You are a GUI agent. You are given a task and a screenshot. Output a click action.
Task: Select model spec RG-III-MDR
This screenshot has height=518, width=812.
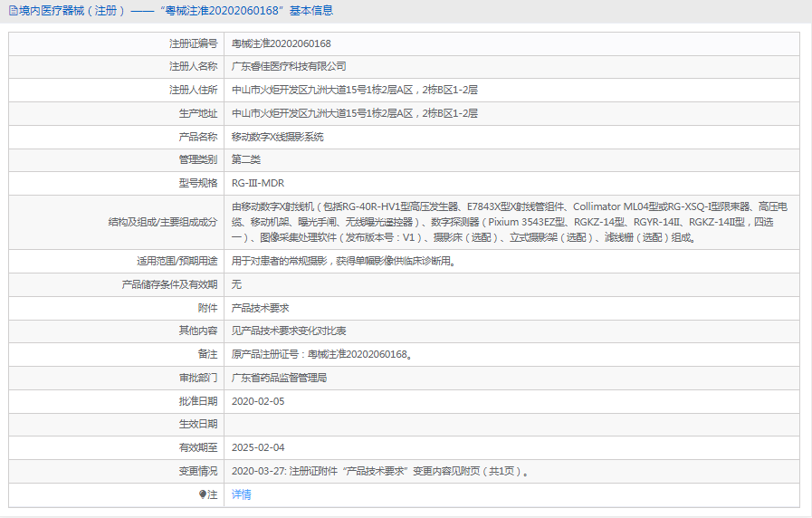[258, 183]
